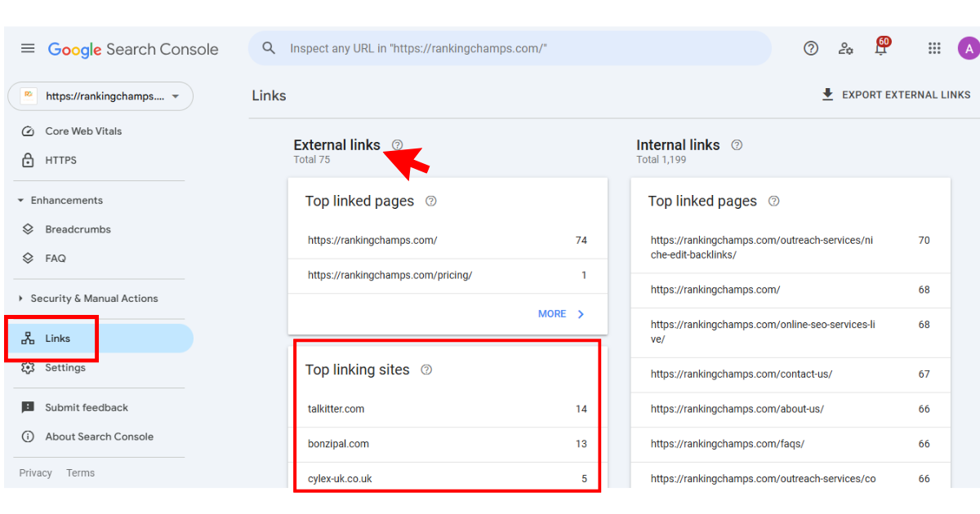Open the hamburger main menu
This screenshot has width=980, height=514.
(x=28, y=49)
